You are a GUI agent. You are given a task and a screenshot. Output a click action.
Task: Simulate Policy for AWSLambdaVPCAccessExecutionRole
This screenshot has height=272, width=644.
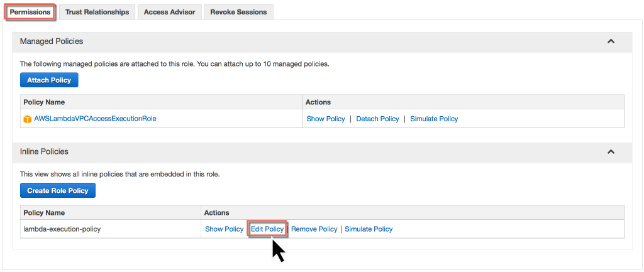coord(434,119)
